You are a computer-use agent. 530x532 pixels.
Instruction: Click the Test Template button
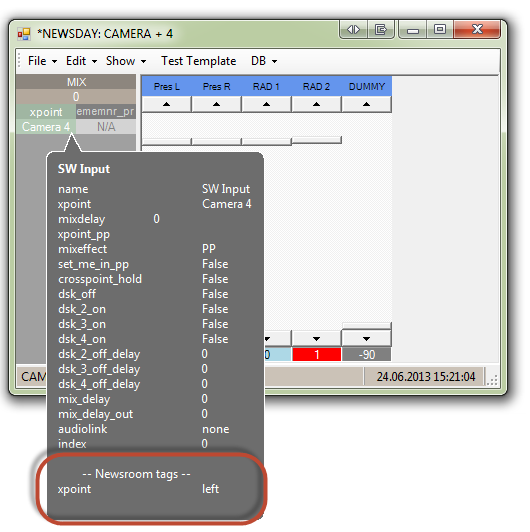pos(198,61)
